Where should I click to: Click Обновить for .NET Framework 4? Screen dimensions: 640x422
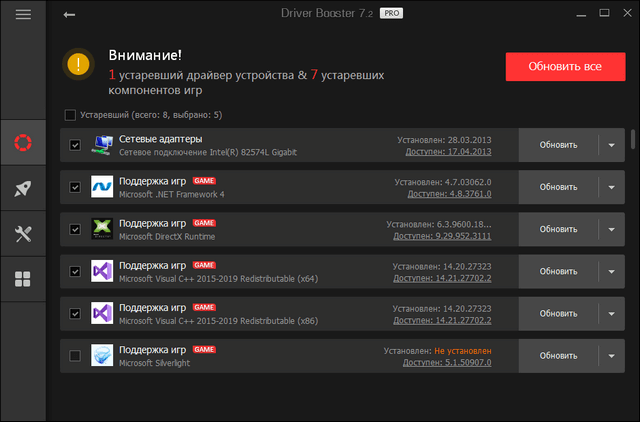click(x=558, y=187)
